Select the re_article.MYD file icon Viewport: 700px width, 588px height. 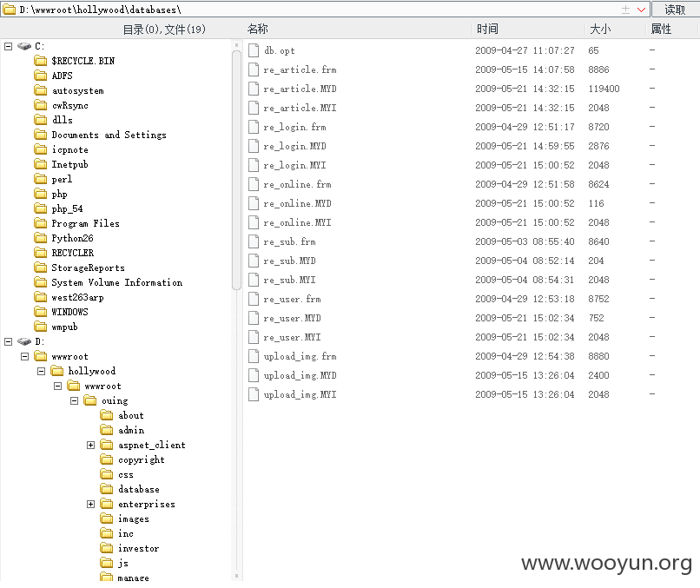pos(254,89)
